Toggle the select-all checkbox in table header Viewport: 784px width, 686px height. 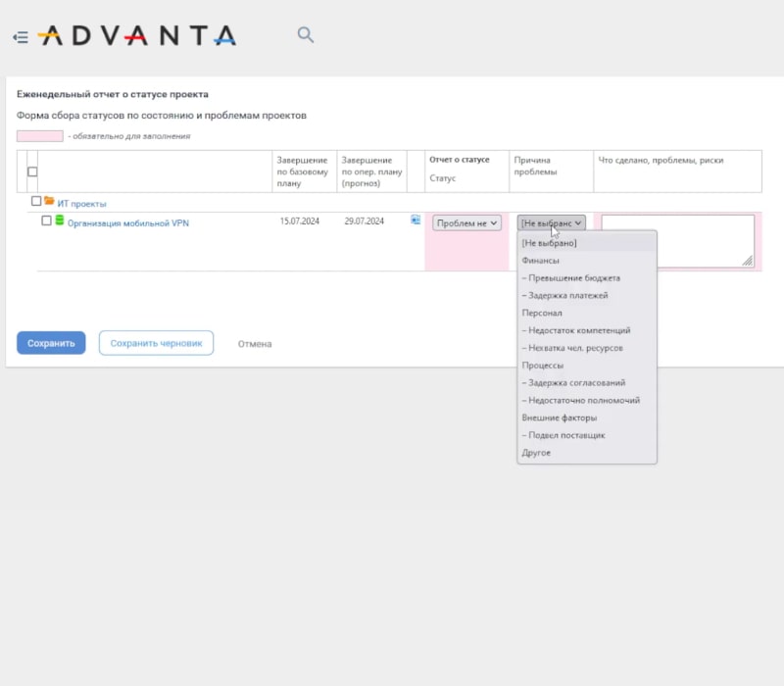(x=32, y=171)
